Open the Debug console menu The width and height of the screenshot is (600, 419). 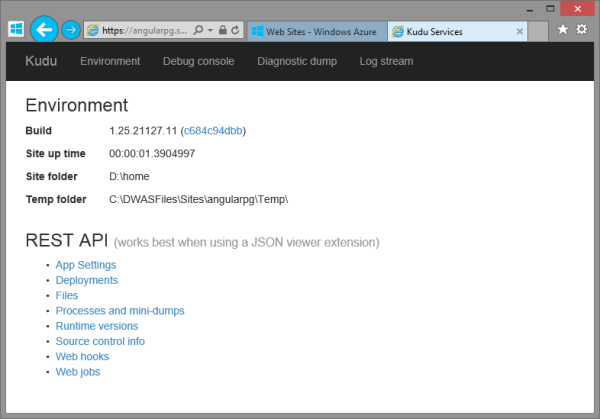pyautogui.click(x=199, y=61)
